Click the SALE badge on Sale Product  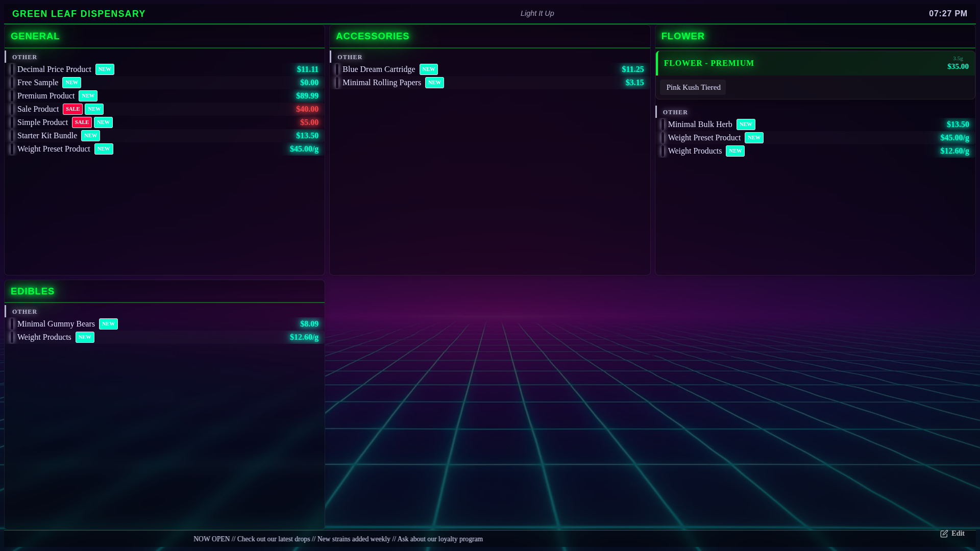click(72, 109)
